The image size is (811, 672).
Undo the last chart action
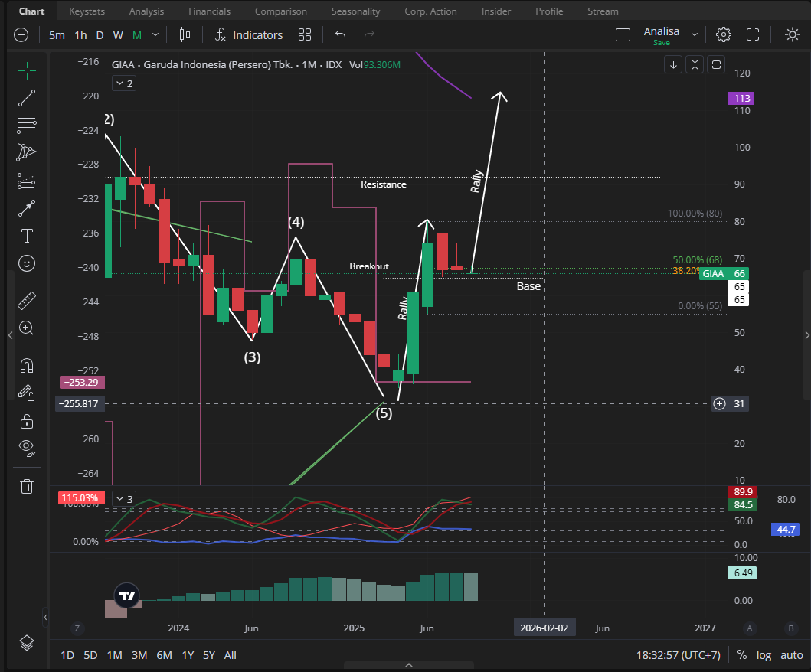click(340, 35)
